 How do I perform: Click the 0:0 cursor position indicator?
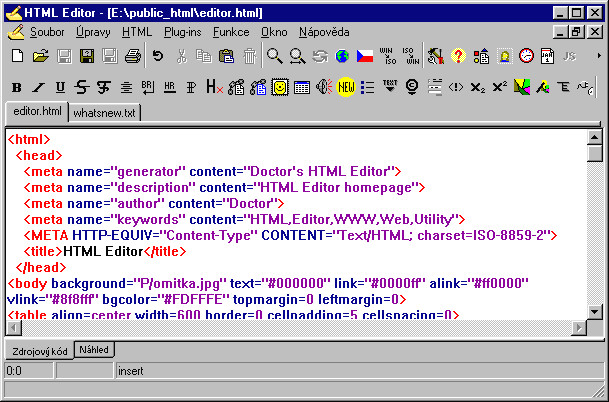coord(29,371)
